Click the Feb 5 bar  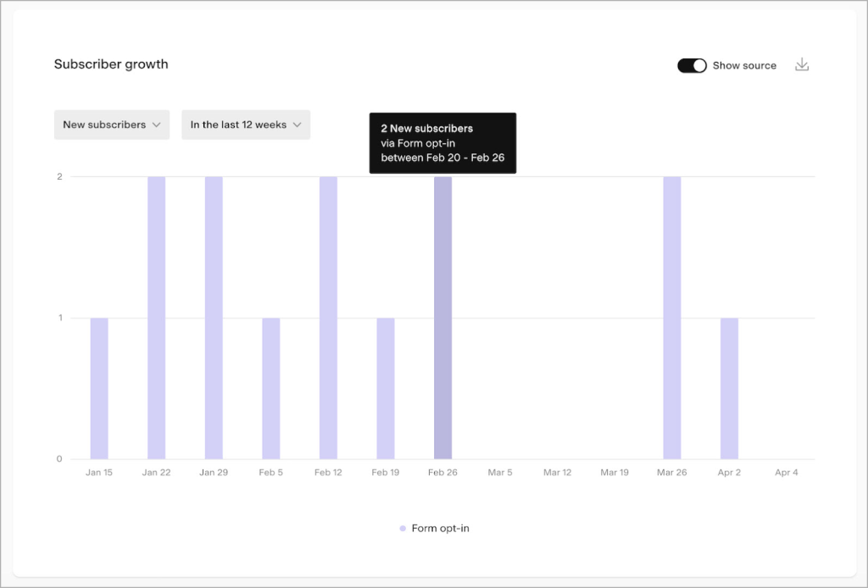271,388
